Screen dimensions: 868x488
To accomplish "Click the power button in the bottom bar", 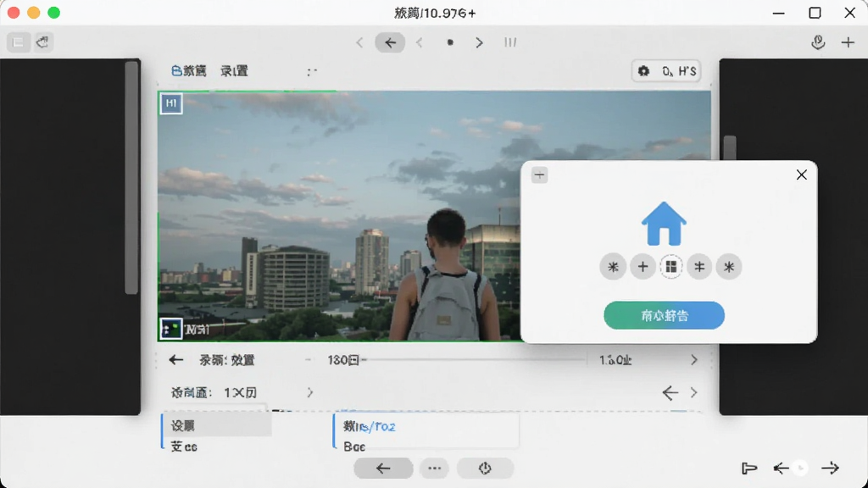I will pos(485,469).
